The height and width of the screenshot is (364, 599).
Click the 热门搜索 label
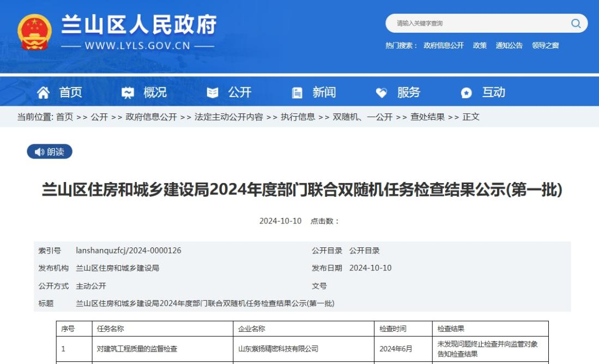[401, 45]
